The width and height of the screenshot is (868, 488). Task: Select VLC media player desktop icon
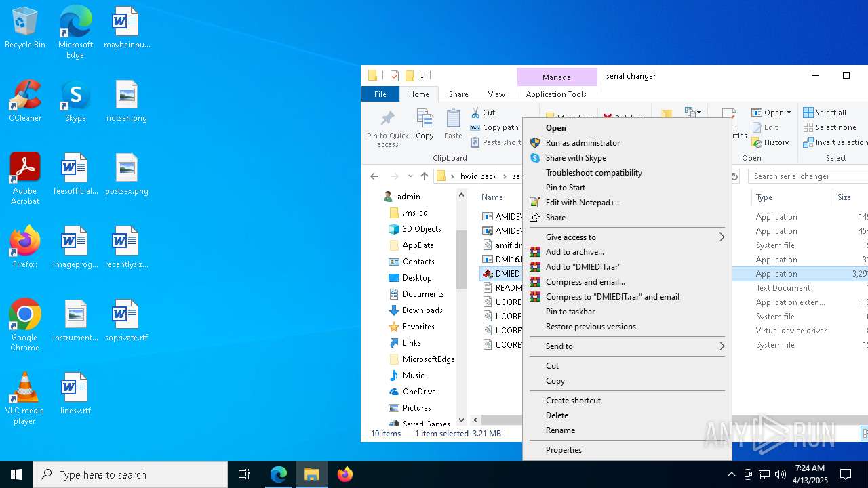(25, 399)
